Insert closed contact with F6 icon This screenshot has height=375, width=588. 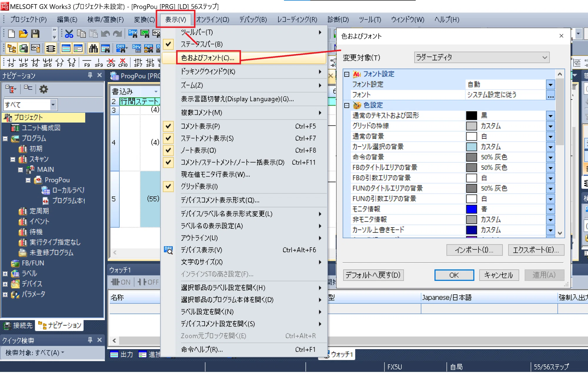tap(35, 62)
